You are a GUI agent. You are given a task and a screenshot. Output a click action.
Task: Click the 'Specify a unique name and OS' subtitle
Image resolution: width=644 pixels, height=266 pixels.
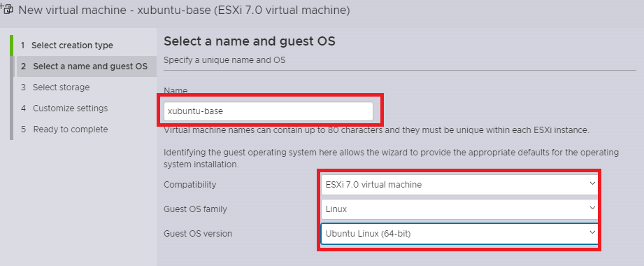click(x=224, y=60)
